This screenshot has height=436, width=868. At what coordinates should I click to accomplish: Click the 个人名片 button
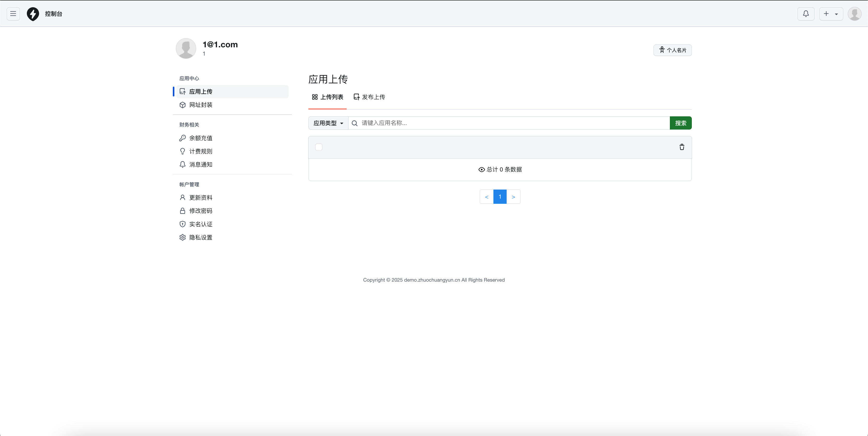[x=672, y=50]
